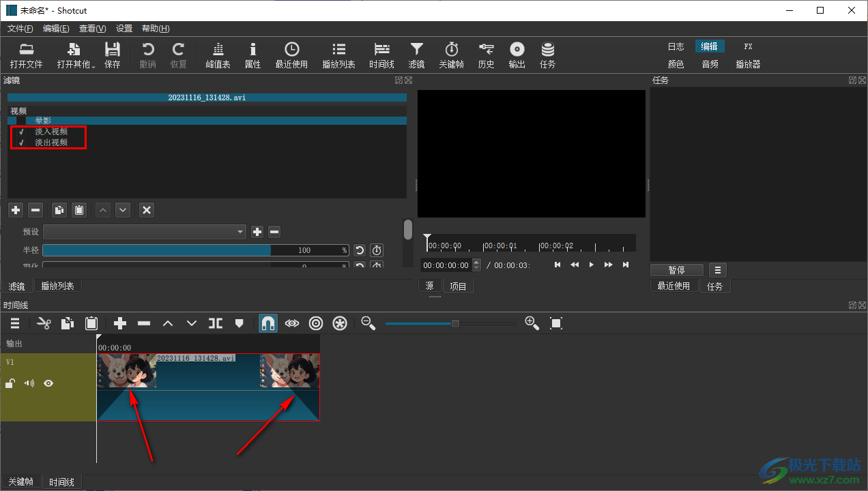868x491 pixels.
Task: Click Export (输出) disc icon
Action: tap(517, 55)
